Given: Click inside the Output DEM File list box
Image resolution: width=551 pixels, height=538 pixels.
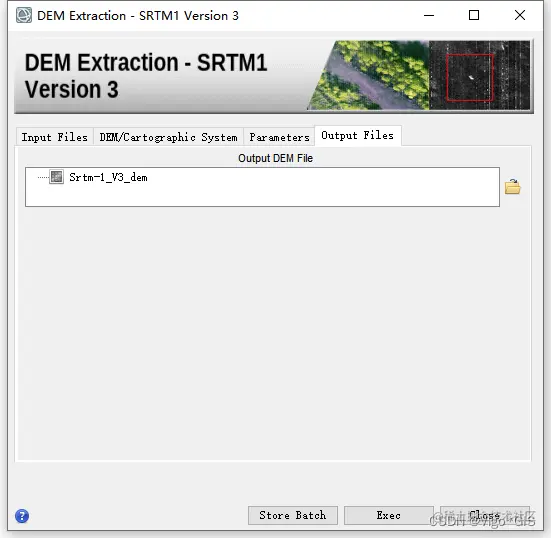Looking at the screenshot, I should 262,187.
